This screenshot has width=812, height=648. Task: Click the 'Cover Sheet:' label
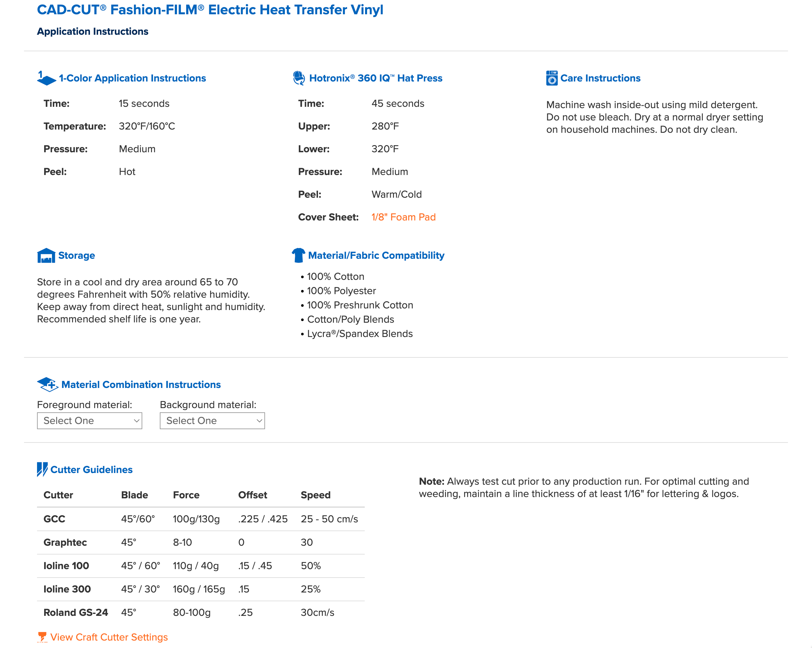328,217
